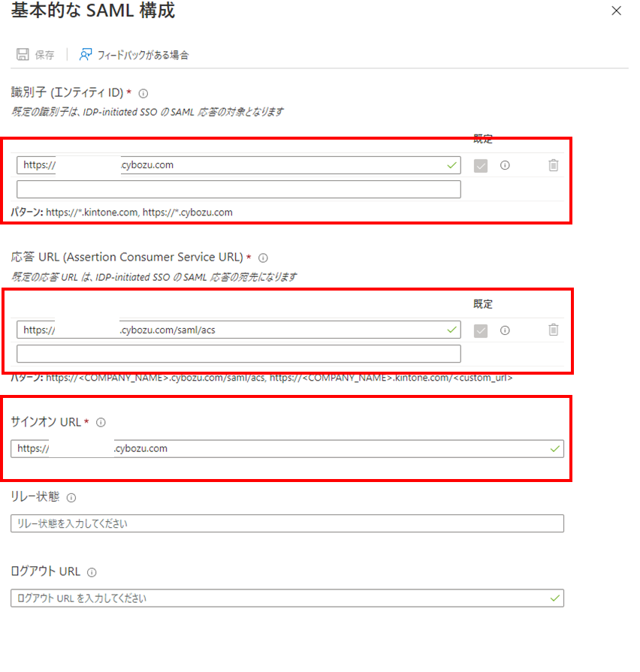
Task: Click the サインオン URL label
Action: [x=46, y=422]
